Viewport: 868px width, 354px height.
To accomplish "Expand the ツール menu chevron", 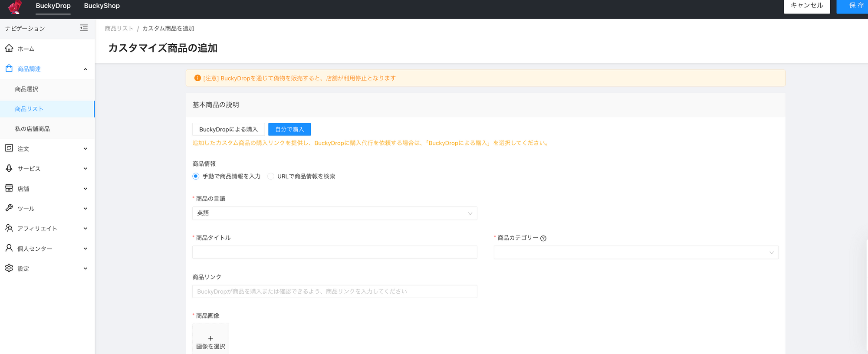I will pos(85,209).
